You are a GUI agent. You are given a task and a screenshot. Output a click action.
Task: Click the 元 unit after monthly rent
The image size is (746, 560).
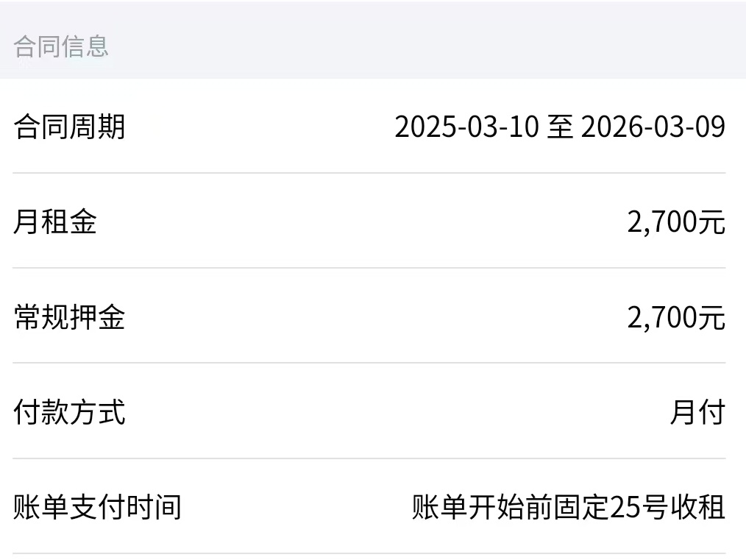click(712, 222)
